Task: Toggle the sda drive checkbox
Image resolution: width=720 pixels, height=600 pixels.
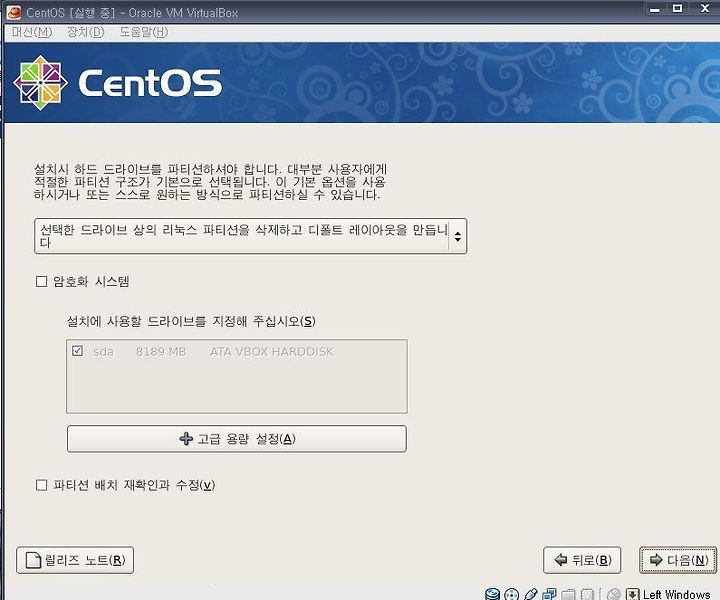Action: pyautogui.click(x=77, y=351)
